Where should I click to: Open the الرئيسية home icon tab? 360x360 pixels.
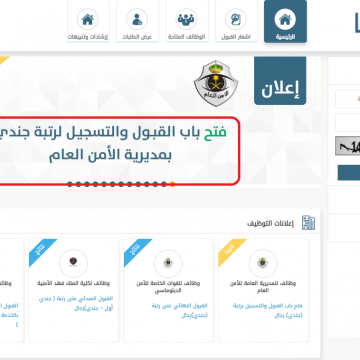[x=285, y=21]
